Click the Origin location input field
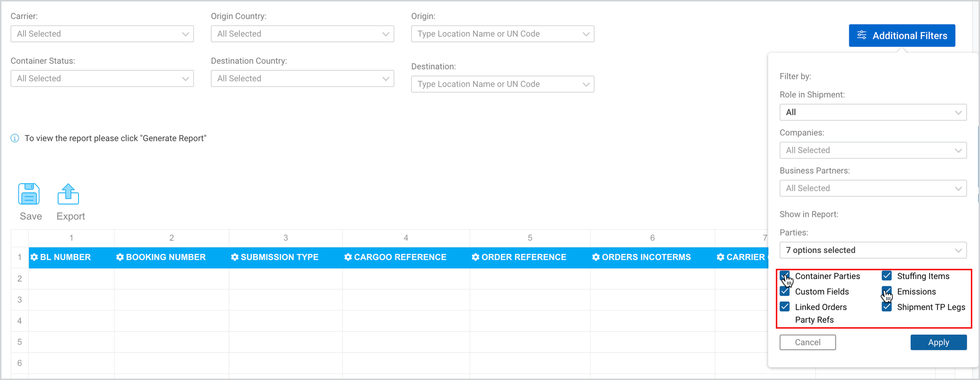Image resolution: width=980 pixels, height=380 pixels. coord(503,34)
